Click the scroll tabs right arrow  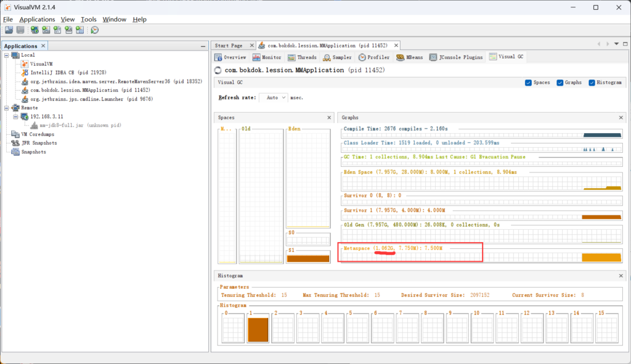tap(607, 44)
